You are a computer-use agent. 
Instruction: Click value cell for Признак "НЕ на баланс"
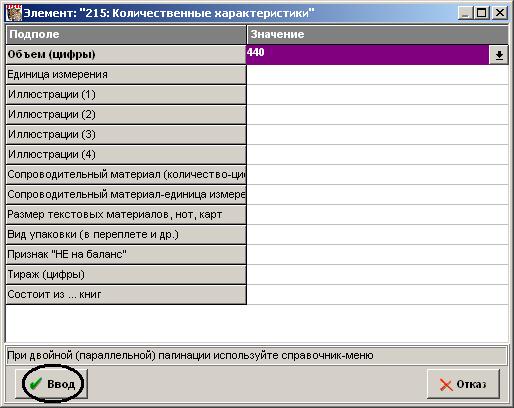tap(377, 255)
